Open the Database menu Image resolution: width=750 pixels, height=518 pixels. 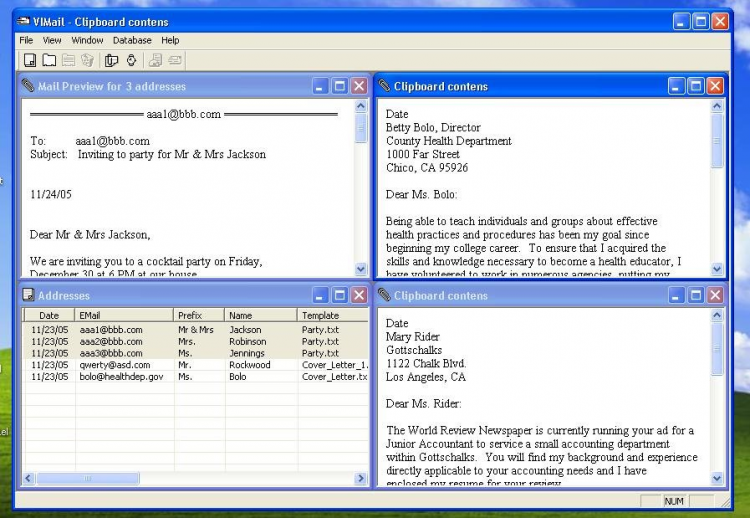pyautogui.click(x=132, y=40)
